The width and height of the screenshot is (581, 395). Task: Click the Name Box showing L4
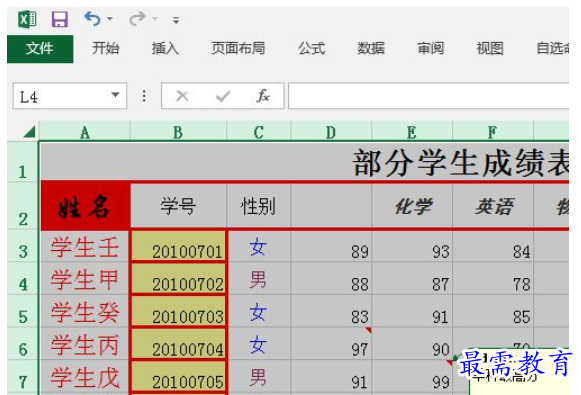tap(61, 96)
